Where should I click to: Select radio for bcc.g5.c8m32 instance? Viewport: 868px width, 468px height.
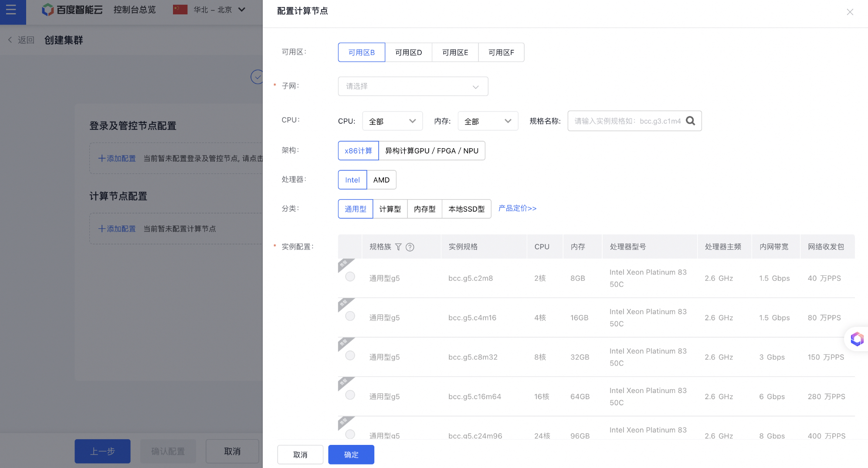click(x=350, y=356)
